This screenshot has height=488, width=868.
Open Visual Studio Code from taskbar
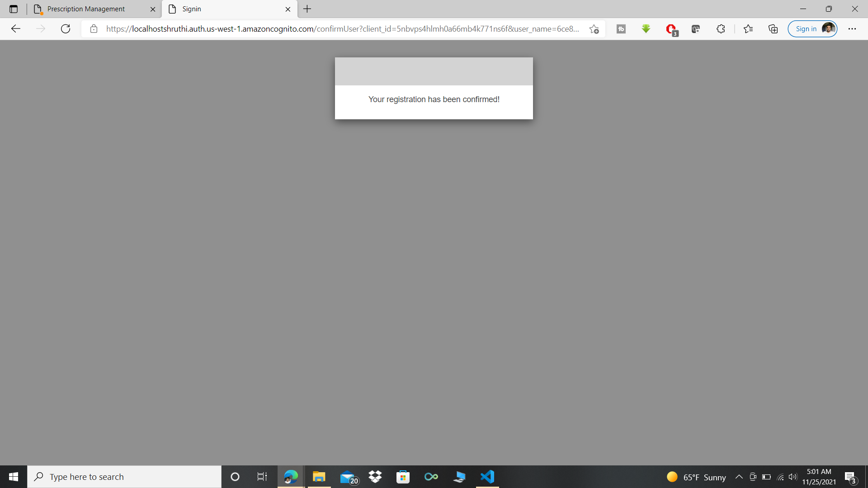coord(487,477)
